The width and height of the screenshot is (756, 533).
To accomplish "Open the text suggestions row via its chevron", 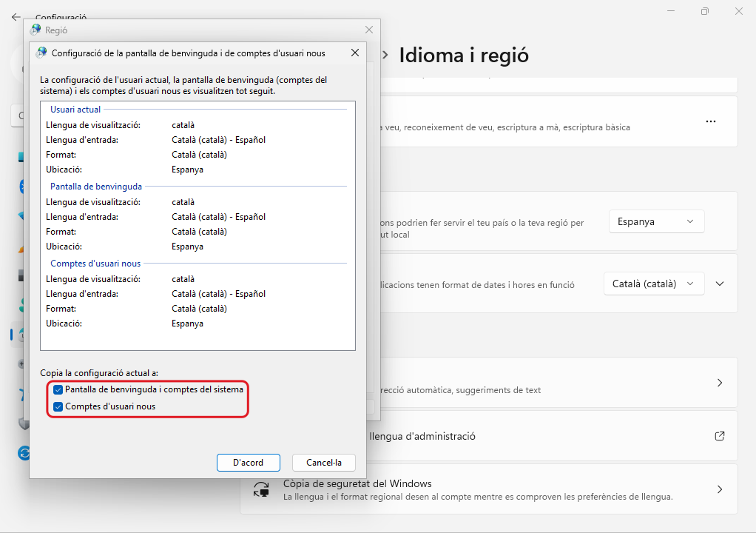I will coord(720,383).
